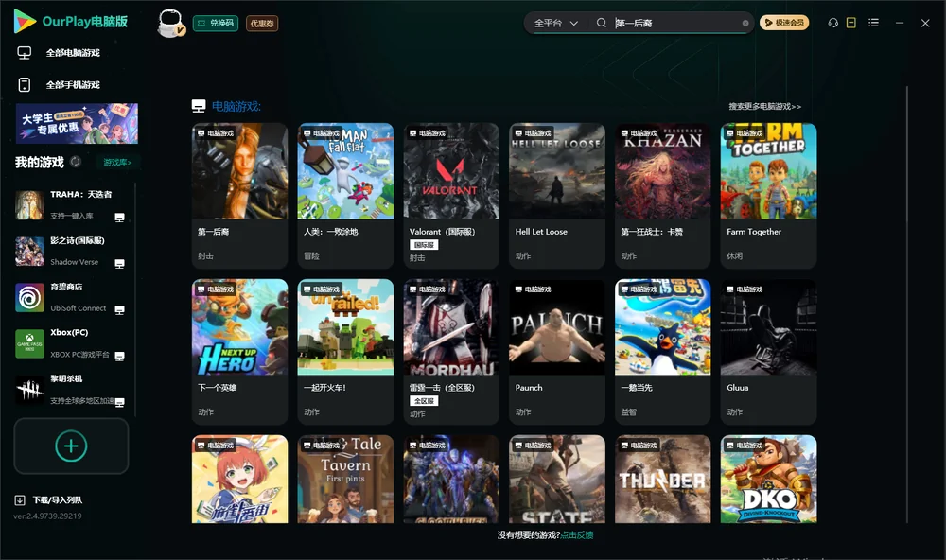Open the main menu list icon
Viewport: 946px width, 560px height.
(873, 23)
